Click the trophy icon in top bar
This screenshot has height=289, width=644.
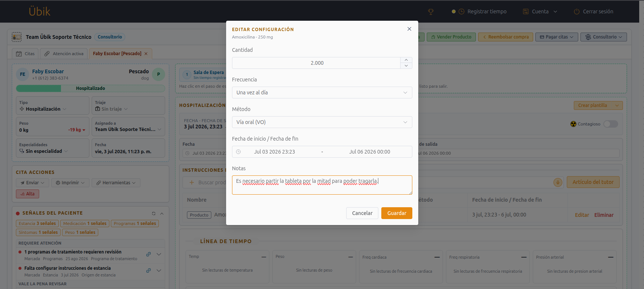[430, 11]
